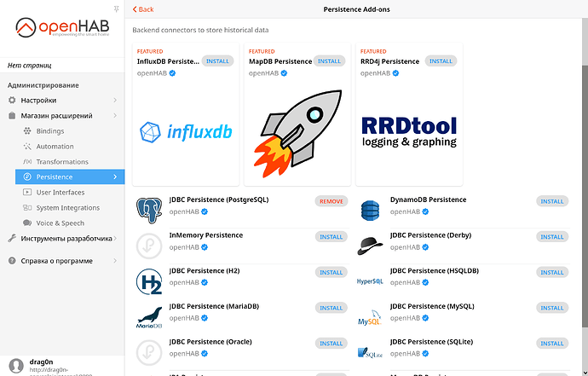
Task: Install JDBC Persistence (Oracle)
Action: point(331,344)
